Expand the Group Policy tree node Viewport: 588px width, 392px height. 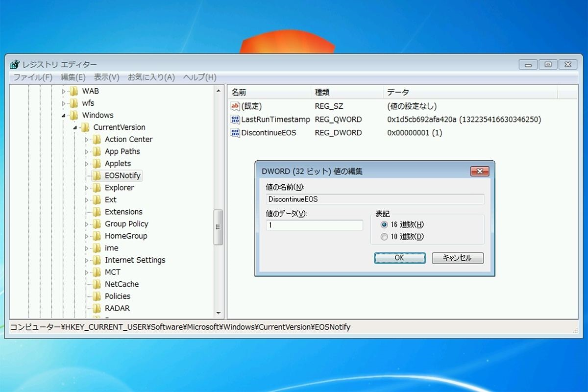(x=86, y=224)
